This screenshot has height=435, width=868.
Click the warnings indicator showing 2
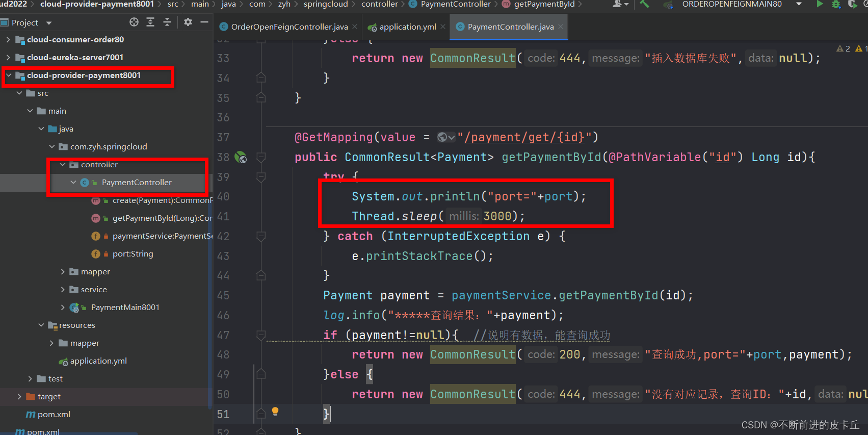coord(844,48)
